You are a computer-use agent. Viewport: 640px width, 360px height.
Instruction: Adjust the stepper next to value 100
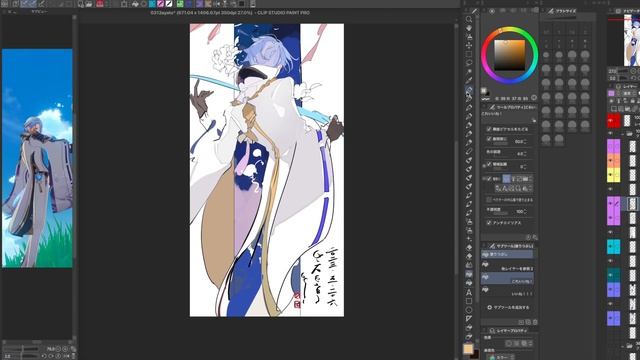[x=525, y=211]
